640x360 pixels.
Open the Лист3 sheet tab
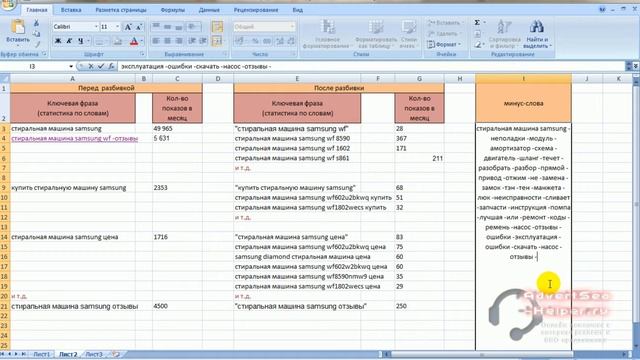pyautogui.click(x=94, y=355)
